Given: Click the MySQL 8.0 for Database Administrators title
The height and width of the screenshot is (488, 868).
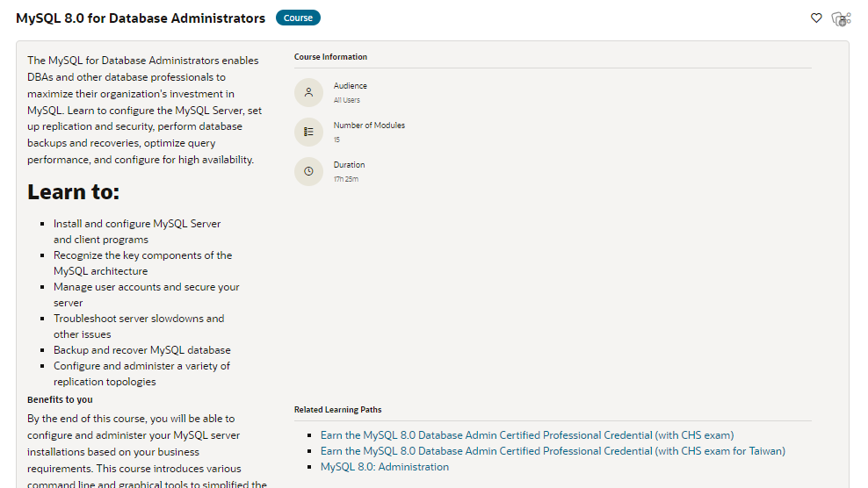Looking at the screenshot, I should (141, 18).
